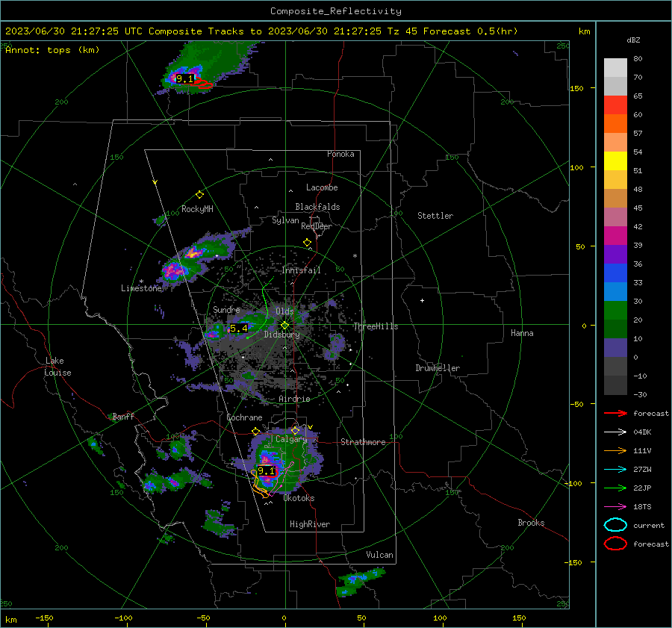Click the cyan 27ZW track arrow in the legend
Image resolution: width=672 pixels, height=628 pixels.
[x=615, y=470]
